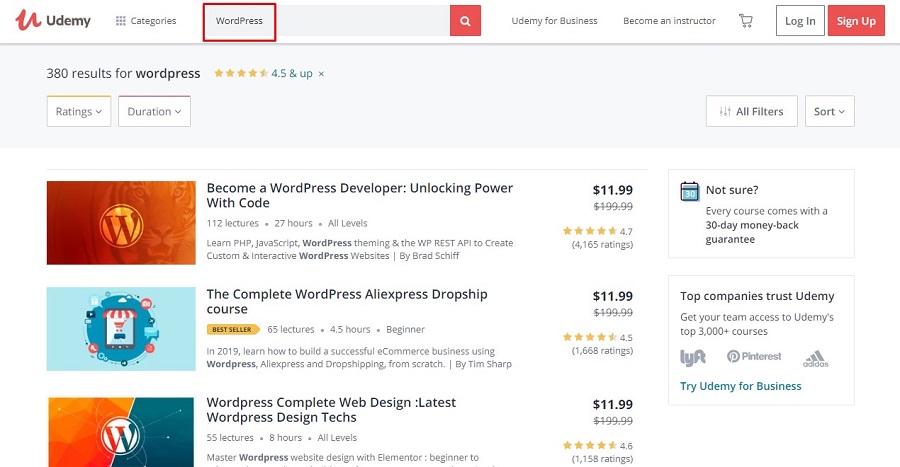Click the Wordpress Complete Web Design thumbnail

pos(121,431)
